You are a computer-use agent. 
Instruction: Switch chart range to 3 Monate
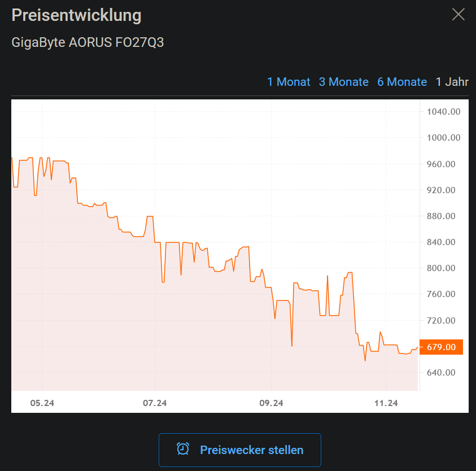pyautogui.click(x=344, y=82)
